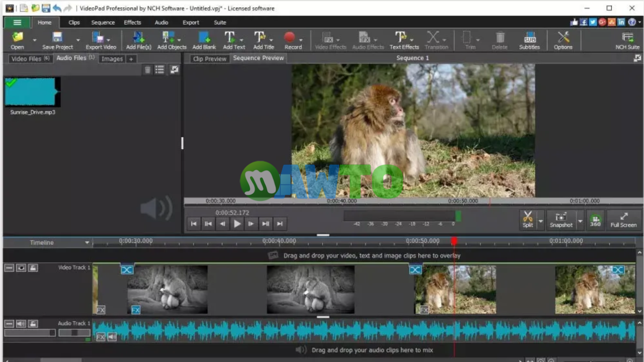Expand the Split dropdown arrow
This screenshot has width=644, height=362.
541,220
